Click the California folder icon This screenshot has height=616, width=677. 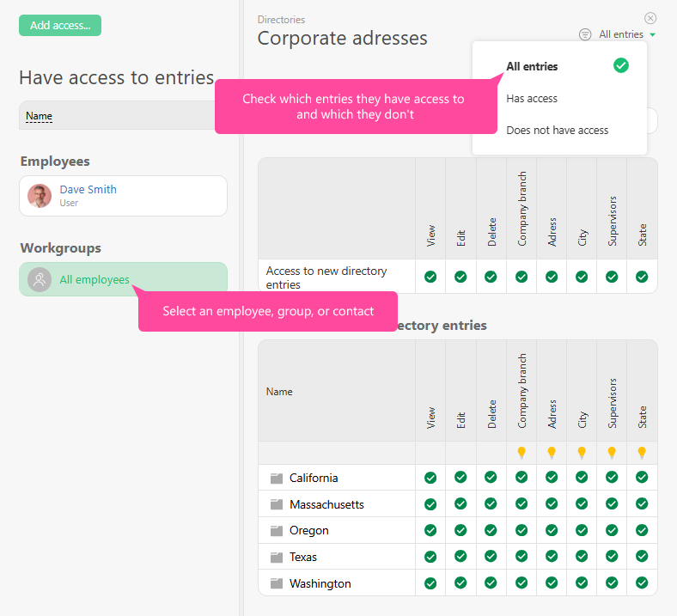[x=277, y=479]
